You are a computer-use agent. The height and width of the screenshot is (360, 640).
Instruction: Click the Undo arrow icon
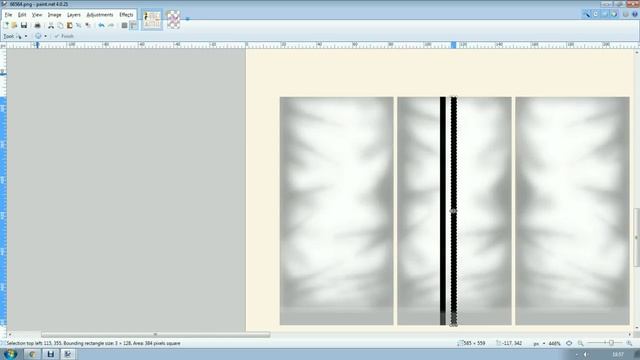pos(101,25)
